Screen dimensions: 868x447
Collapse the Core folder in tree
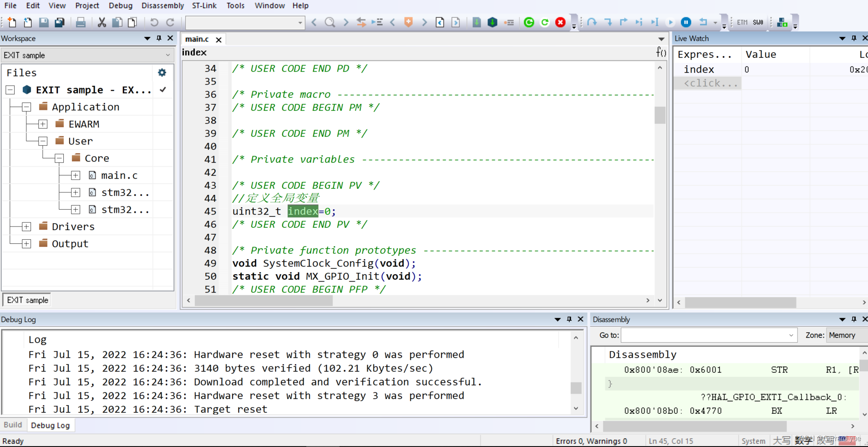[59, 158]
